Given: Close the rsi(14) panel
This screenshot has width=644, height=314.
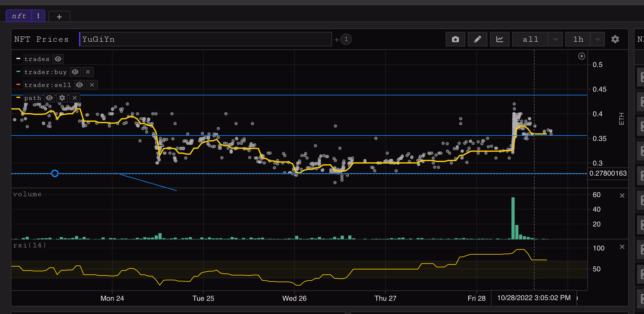Looking at the screenshot, I should pyautogui.click(x=622, y=247).
